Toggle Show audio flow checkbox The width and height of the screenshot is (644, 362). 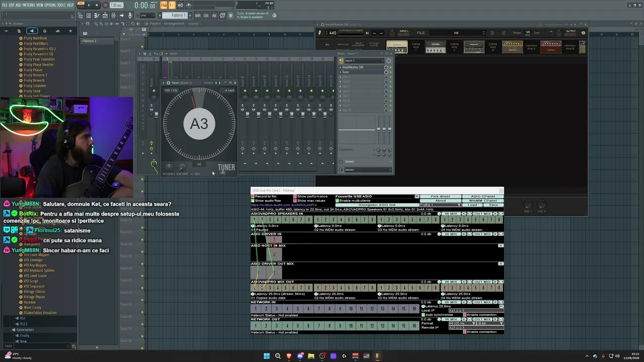tap(253, 201)
